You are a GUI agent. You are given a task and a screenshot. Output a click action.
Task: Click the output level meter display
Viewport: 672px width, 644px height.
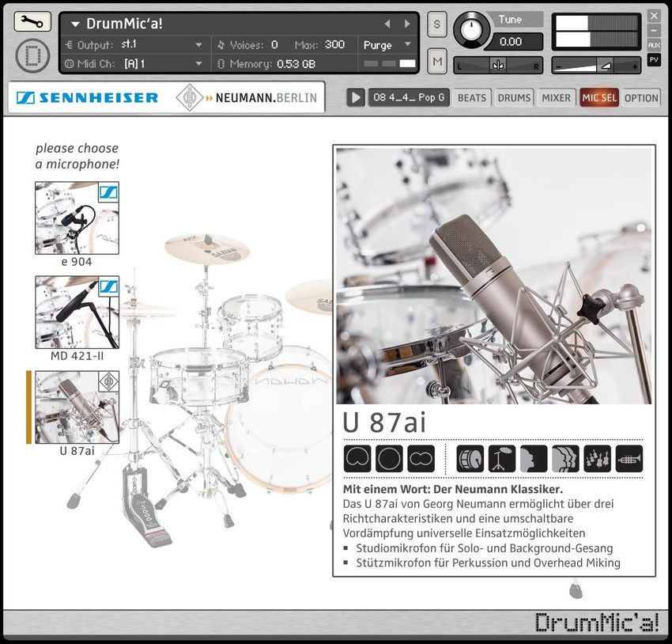tap(596, 32)
